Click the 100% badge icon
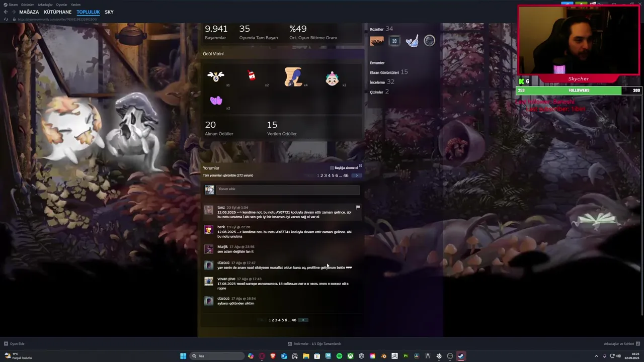644x362 pixels. point(377,41)
